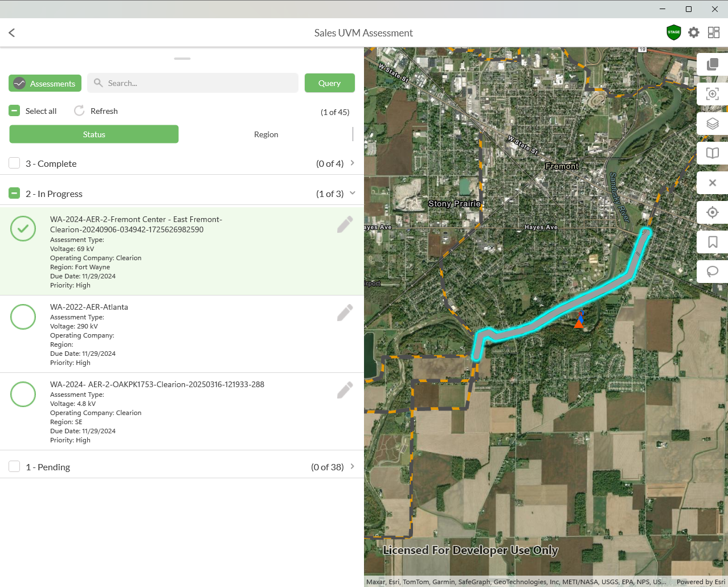The width and height of the screenshot is (728, 587).
Task: Uncheck the Fremont Center assessment checkmark
Action: [x=23, y=229]
